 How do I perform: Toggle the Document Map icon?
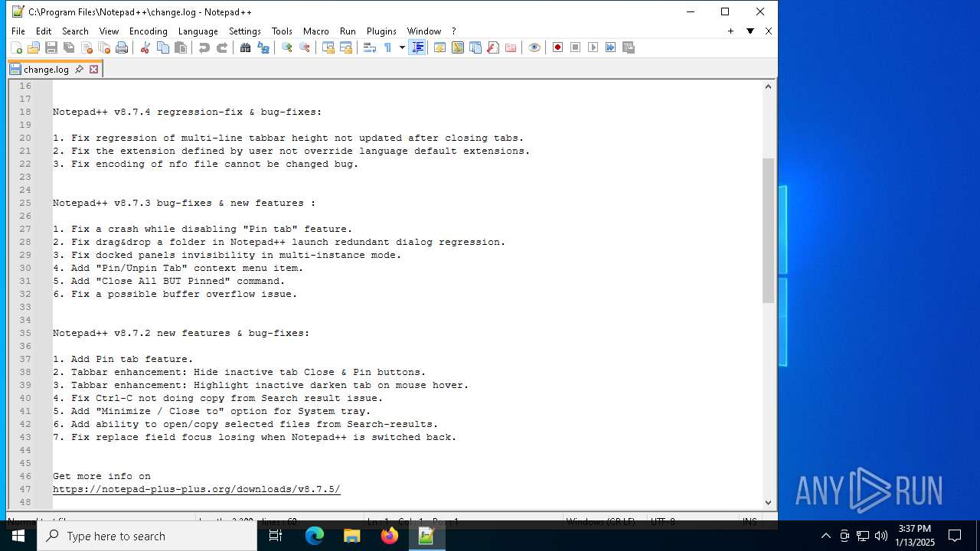point(458,47)
